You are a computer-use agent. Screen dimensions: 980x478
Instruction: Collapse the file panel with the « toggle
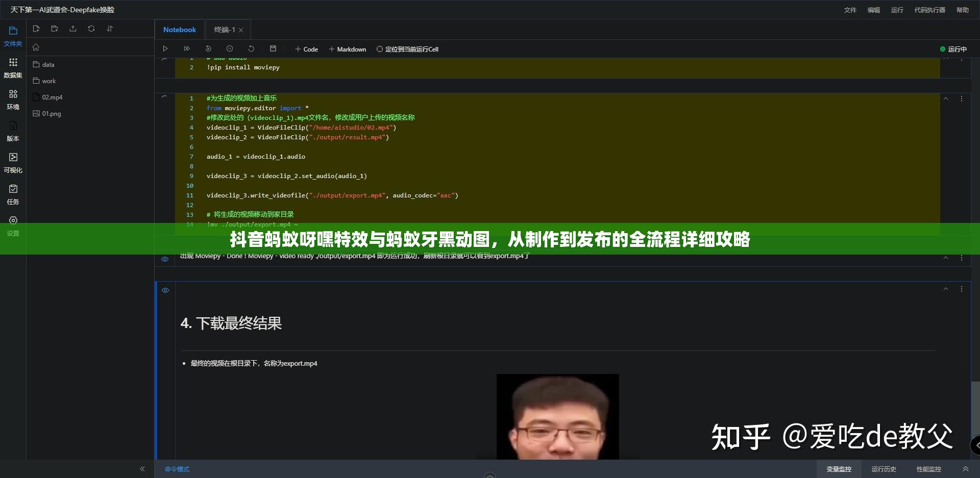142,469
